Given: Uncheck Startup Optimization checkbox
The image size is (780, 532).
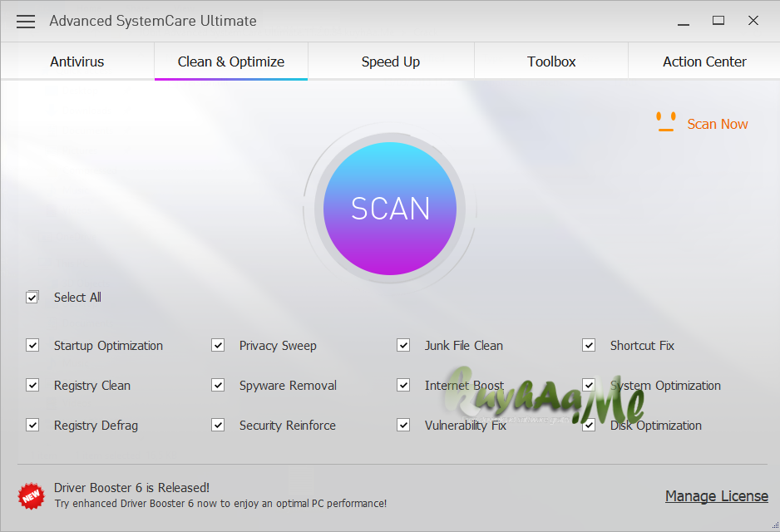Looking at the screenshot, I should tap(32, 345).
